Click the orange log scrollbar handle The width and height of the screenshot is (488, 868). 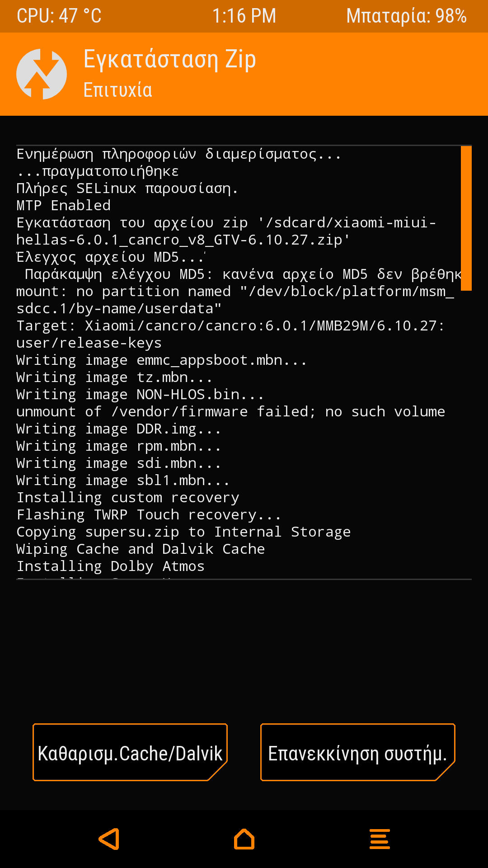[x=466, y=218]
